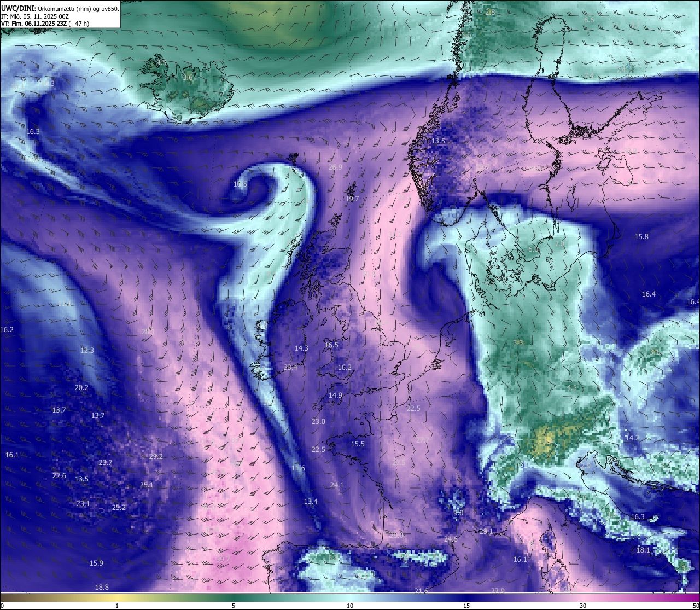This screenshot has height=610, width=700.
Task: Click the 23.4 value south of Ireland
Action: (290, 367)
